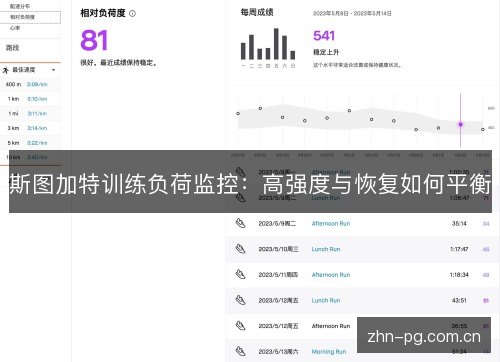Image resolution: width=500 pixels, height=362 pixels.
Task: Open Lunch Run link dated 2023/5/12周五
Action: pyautogui.click(x=326, y=300)
